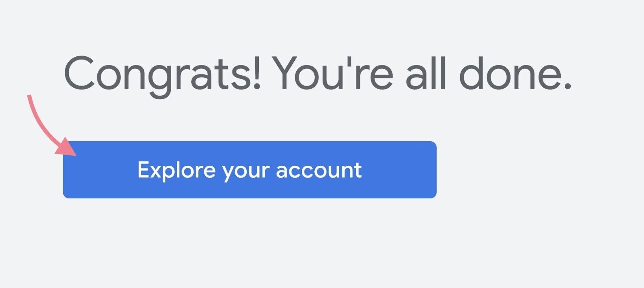644x288 pixels.
Task: Click the word account on the blue button
Action: click(x=319, y=171)
